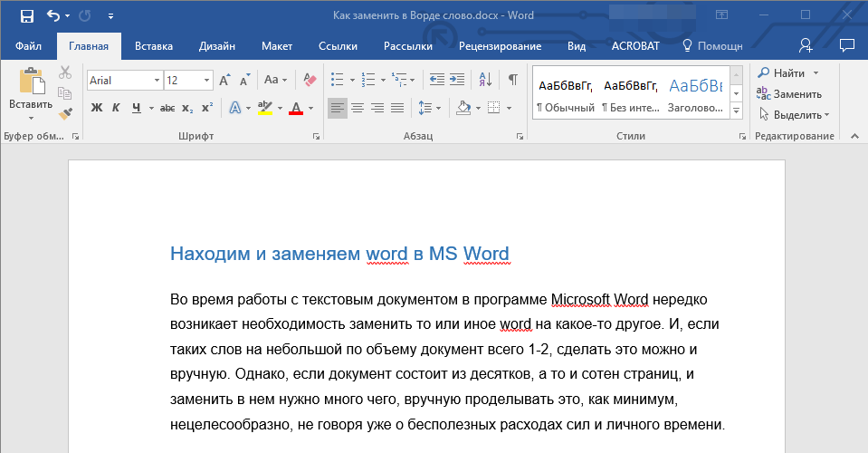Justify text with the justify icon
Viewport: 868px width, 453px height.
tap(397, 108)
